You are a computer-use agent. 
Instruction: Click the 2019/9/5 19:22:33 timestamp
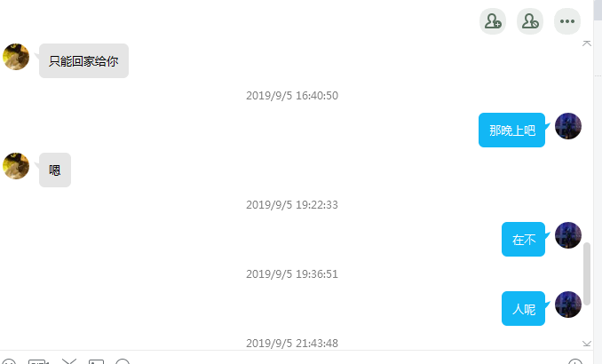click(292, 205)
